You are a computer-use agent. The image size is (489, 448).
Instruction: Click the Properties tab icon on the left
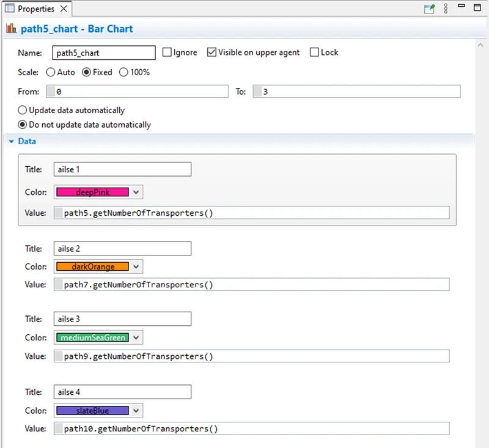[x=9, y=9]
